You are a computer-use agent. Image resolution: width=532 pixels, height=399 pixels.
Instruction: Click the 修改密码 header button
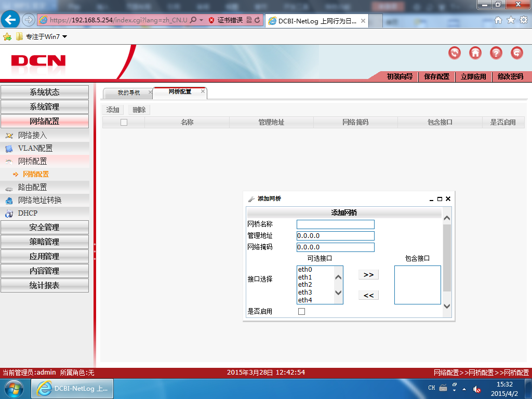point(510,76)
